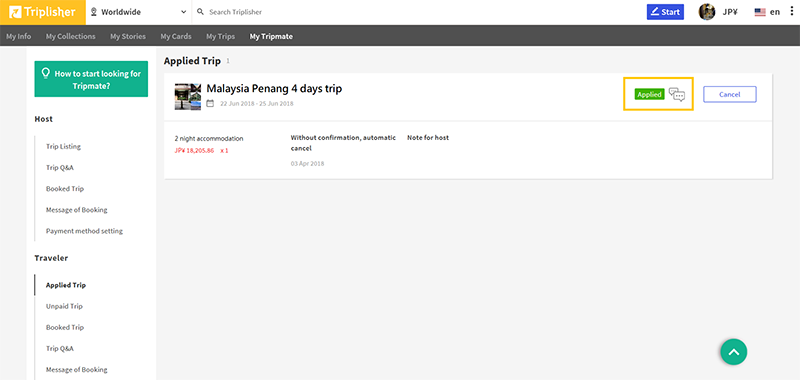Click the scroll-to-top green arrow button

(x=734, y=352)
